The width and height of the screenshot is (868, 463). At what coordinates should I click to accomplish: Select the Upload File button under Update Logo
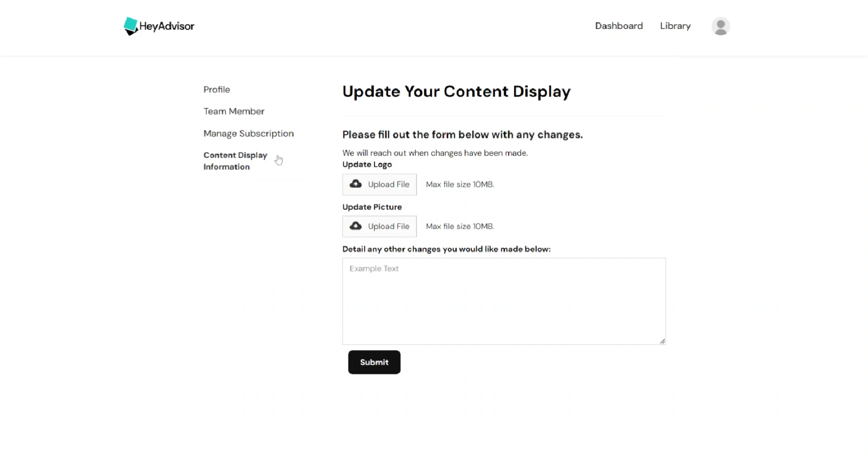tap(379, 184)
